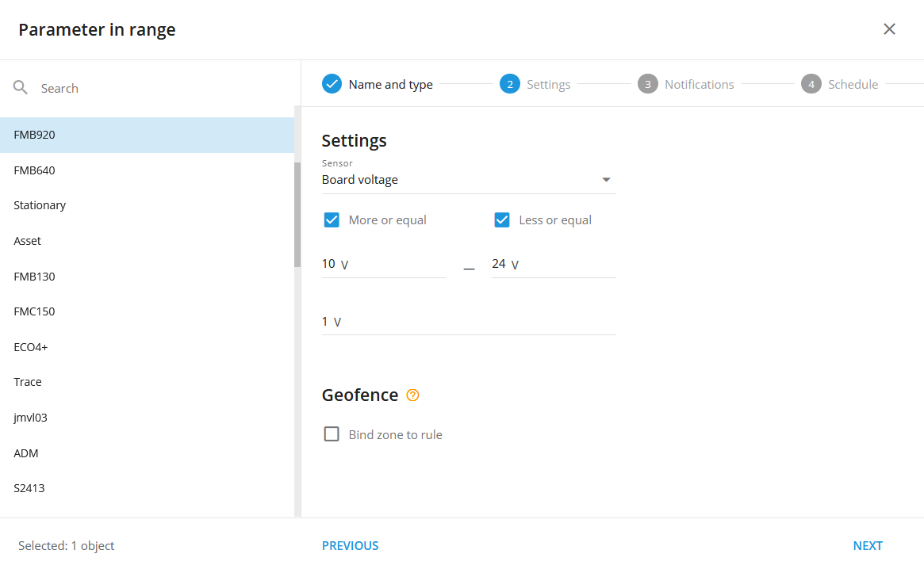Image resolution: width=924 pixels, height=569 pixels.
Task: Open the Sensor dropdown arrow
Action: click(606, 180)
